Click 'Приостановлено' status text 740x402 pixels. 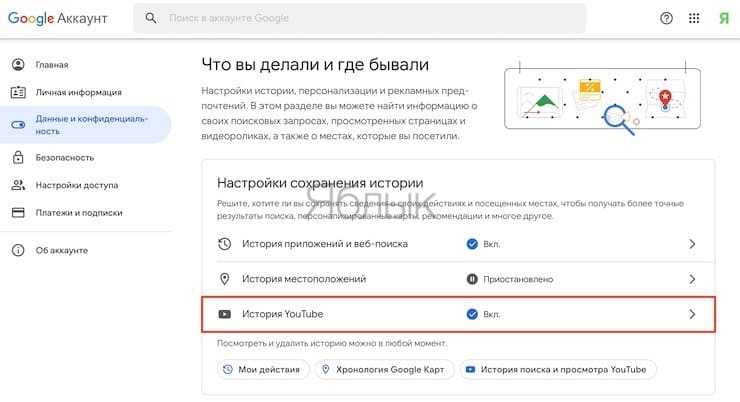[x=518, y=279]
